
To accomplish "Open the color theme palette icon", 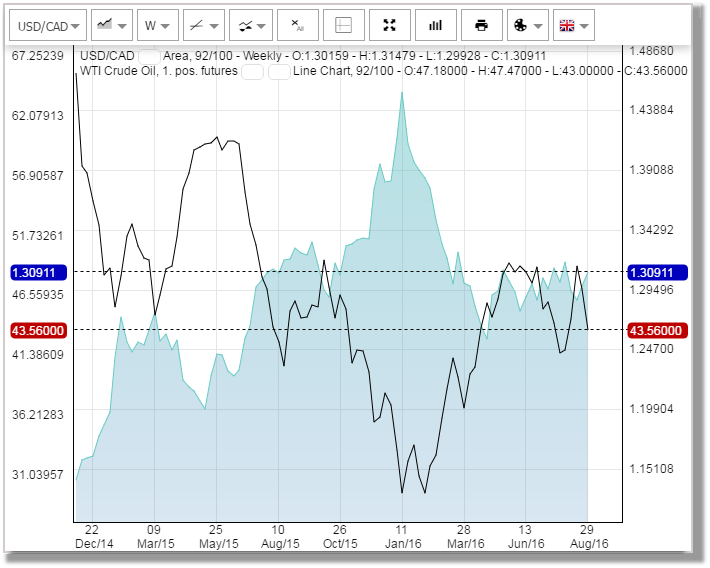I will [x=527, y=25].
